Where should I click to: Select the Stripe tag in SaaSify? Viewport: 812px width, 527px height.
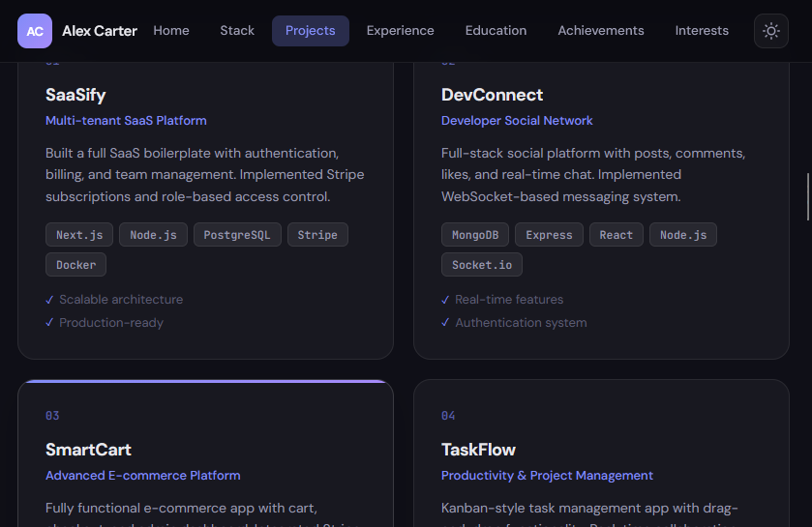coord(317,235)
